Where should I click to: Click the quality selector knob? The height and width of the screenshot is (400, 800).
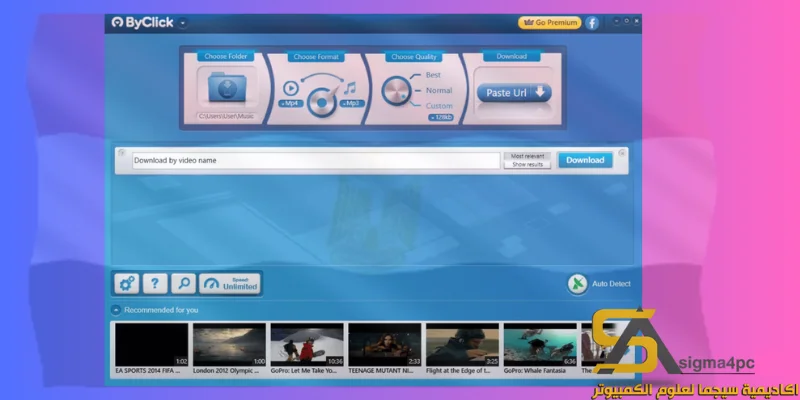point(396,91)
